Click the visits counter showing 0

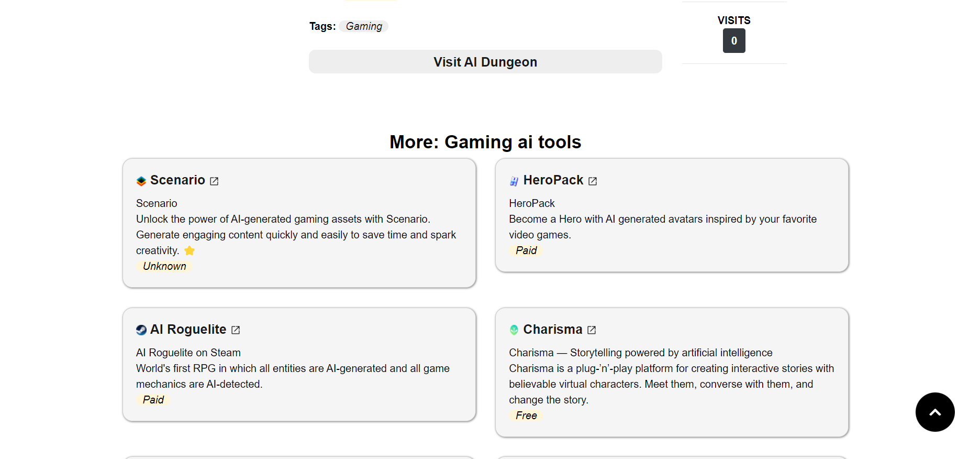coord(734,41)
